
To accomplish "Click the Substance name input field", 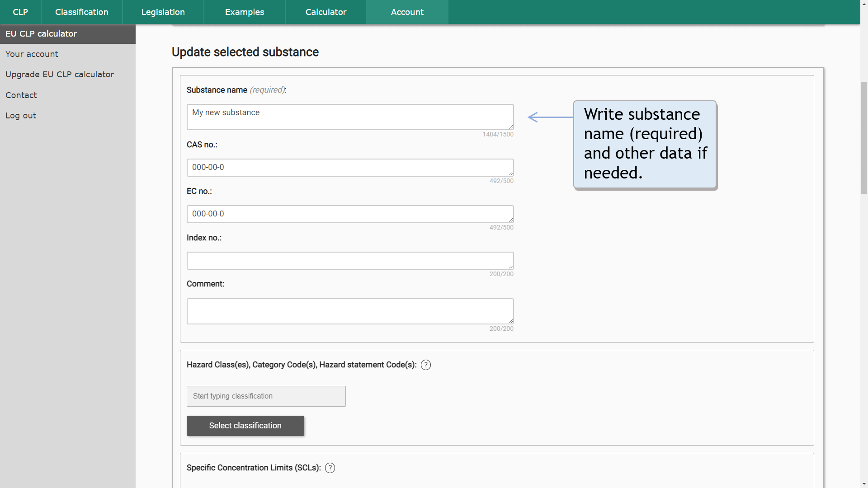I will click(x=350, y=117).
